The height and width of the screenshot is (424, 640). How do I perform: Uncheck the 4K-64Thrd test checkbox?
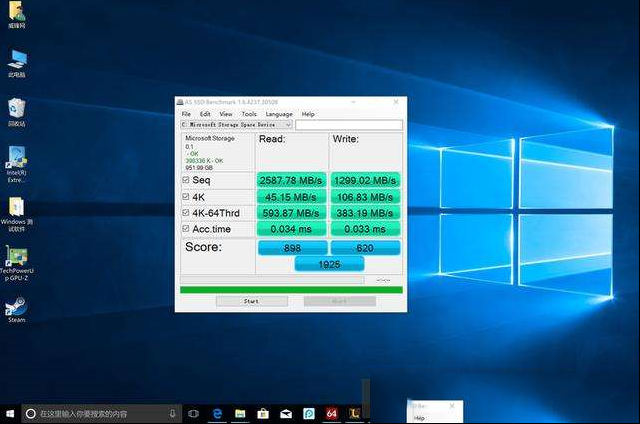click(x=186, y=213)
